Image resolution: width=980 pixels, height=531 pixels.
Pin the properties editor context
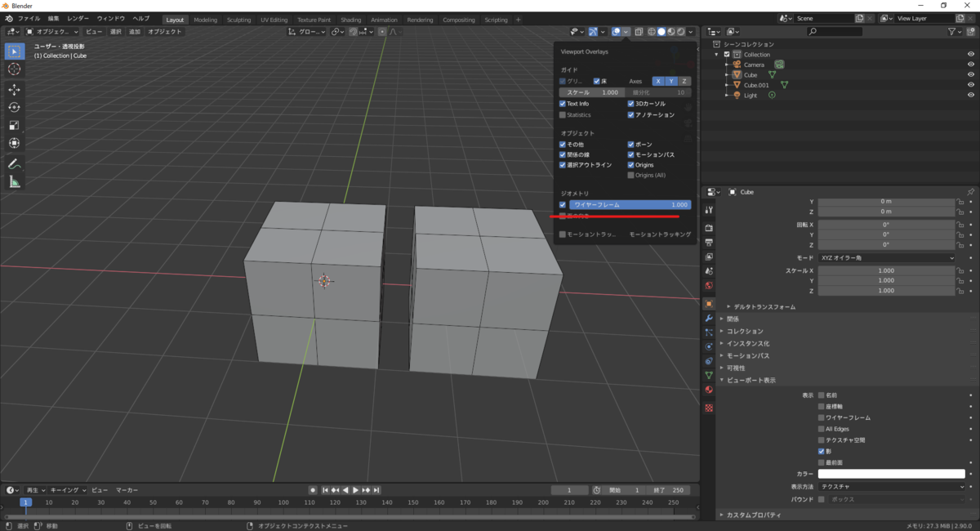point(970,192)
